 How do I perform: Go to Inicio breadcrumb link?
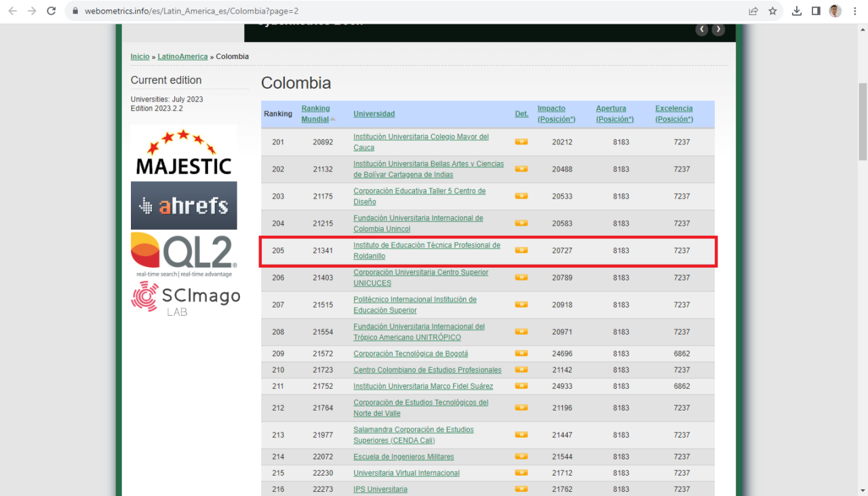[140, 57]
